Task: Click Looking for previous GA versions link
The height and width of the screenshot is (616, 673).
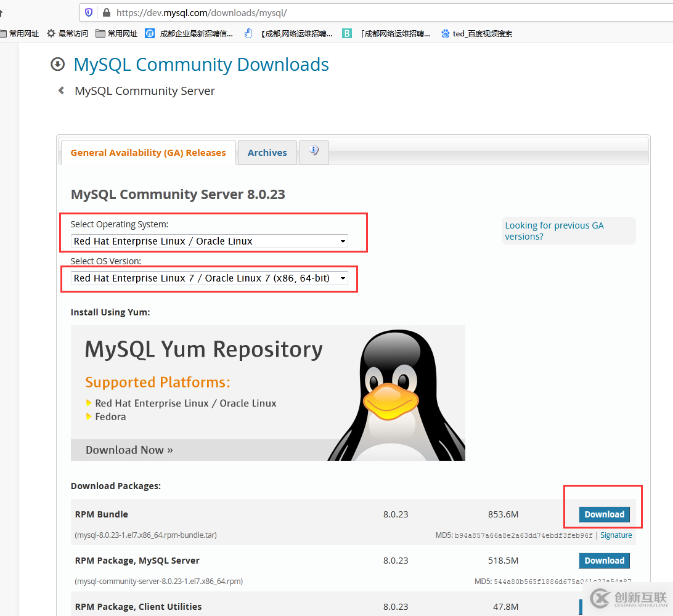Action: pos(554,231)
